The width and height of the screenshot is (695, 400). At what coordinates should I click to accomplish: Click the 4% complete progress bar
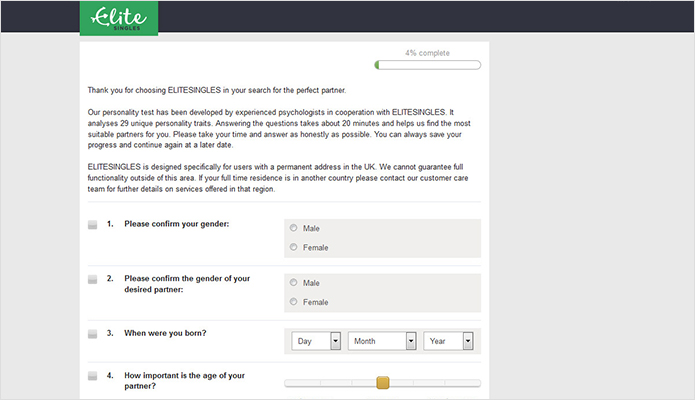coord(428,65)
